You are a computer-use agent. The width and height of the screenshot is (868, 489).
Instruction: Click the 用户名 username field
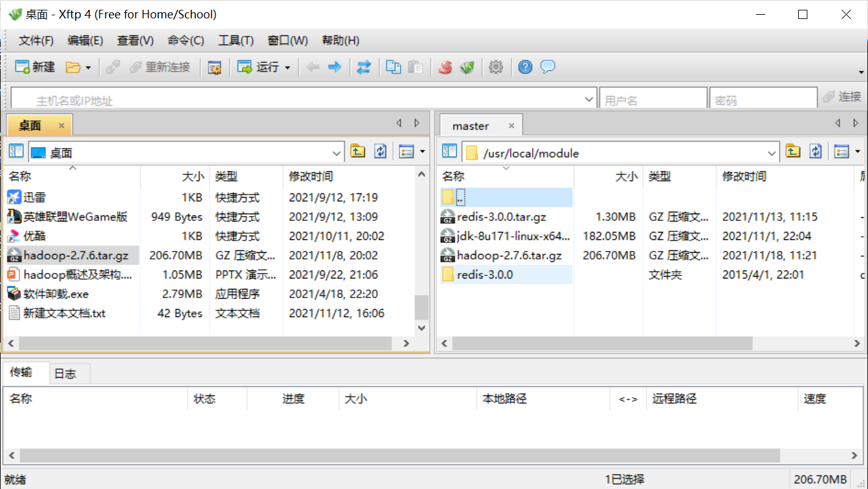click(x=653, y=99)
